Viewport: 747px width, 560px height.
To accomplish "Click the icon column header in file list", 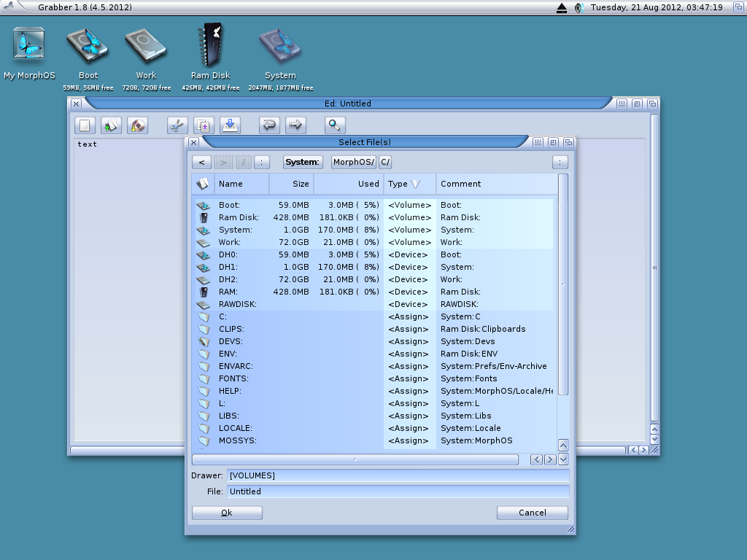I will (203, 184).
